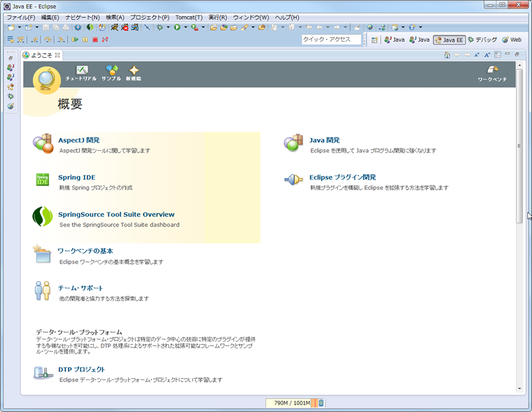This screenshot has height=412, width=532.
Task: Expand the External Tools dropdown arrow
Action: pos(203,27)
